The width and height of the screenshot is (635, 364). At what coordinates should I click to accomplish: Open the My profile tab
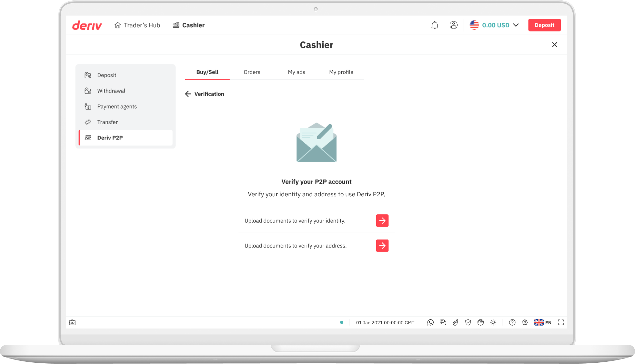(341, 72)
